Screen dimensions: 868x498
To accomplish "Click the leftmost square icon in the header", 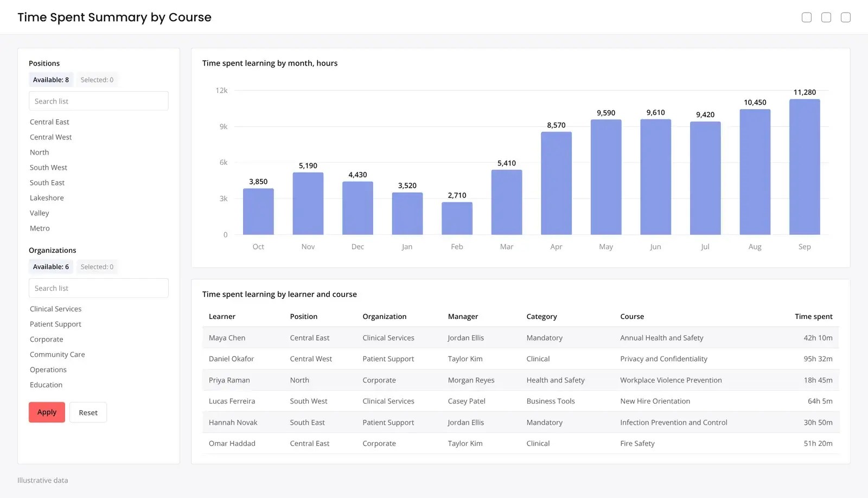I will pos(807,17).
